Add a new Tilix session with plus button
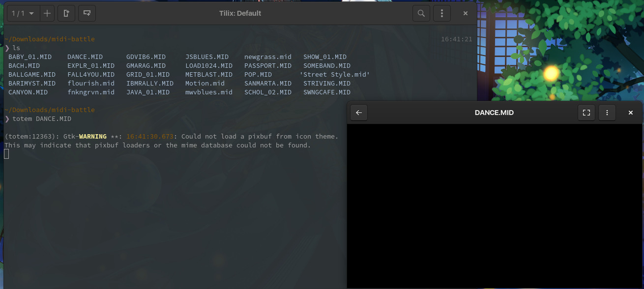644x289 pixels. pyautogui.click(x=47, y=13)
